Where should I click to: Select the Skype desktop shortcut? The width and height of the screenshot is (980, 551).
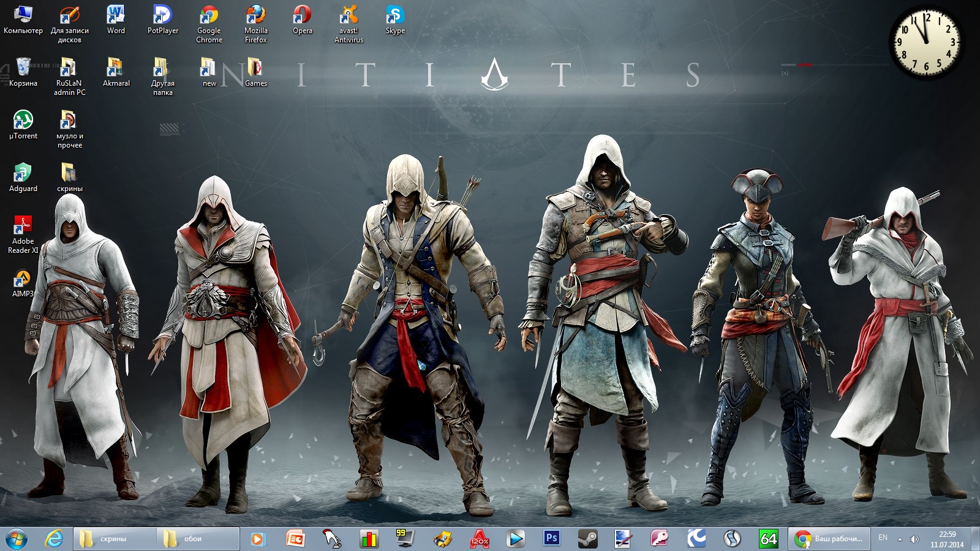395,20
